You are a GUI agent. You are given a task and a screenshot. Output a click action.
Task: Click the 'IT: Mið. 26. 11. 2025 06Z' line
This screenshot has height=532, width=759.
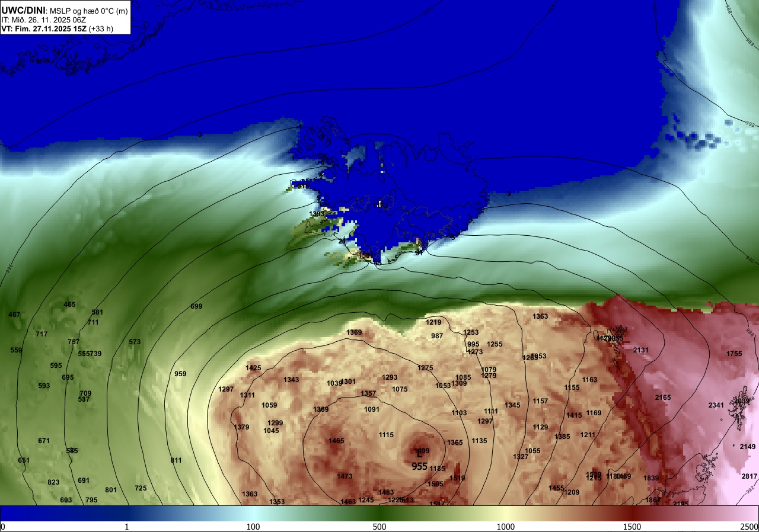tap(44, 20)
